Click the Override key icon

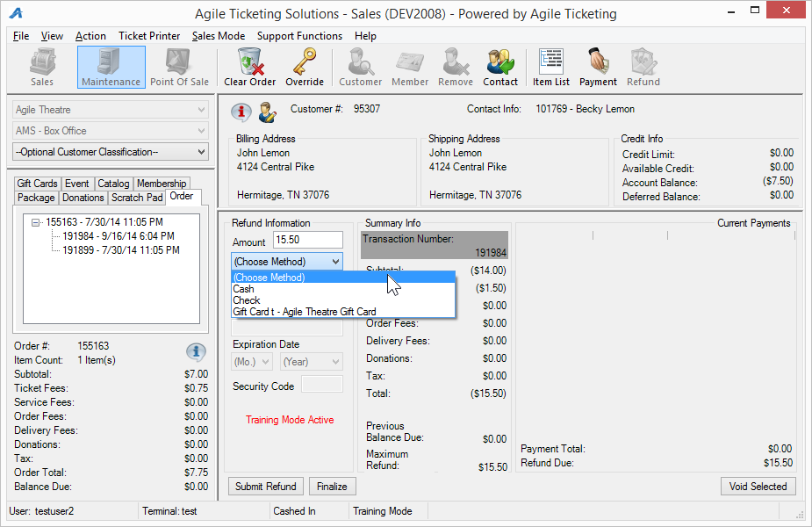click(305, 67)
